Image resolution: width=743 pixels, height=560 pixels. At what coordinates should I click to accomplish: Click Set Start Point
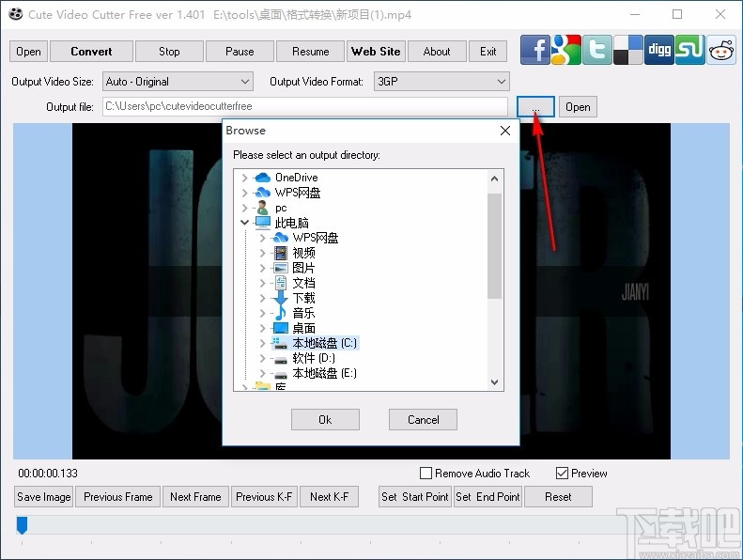(x=414, y=497)
